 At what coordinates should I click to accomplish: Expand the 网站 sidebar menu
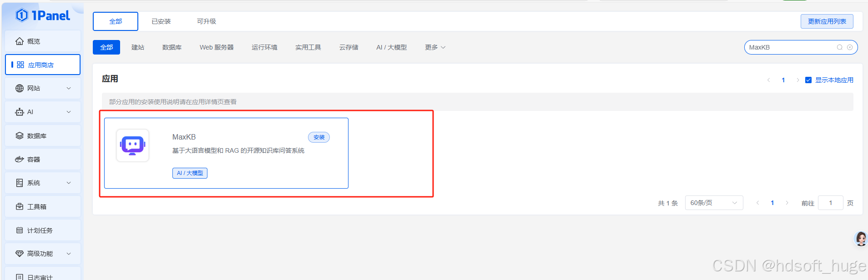click(x=69, y=88)
